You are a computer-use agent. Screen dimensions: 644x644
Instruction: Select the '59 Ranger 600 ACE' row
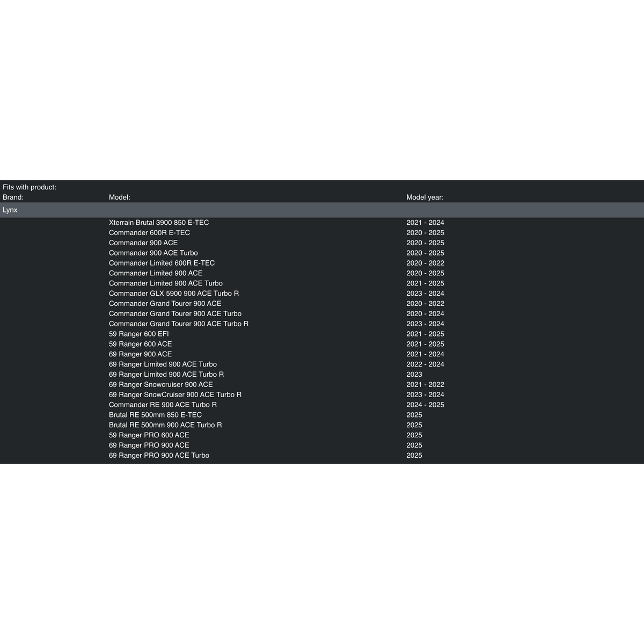tap(141, 344)
